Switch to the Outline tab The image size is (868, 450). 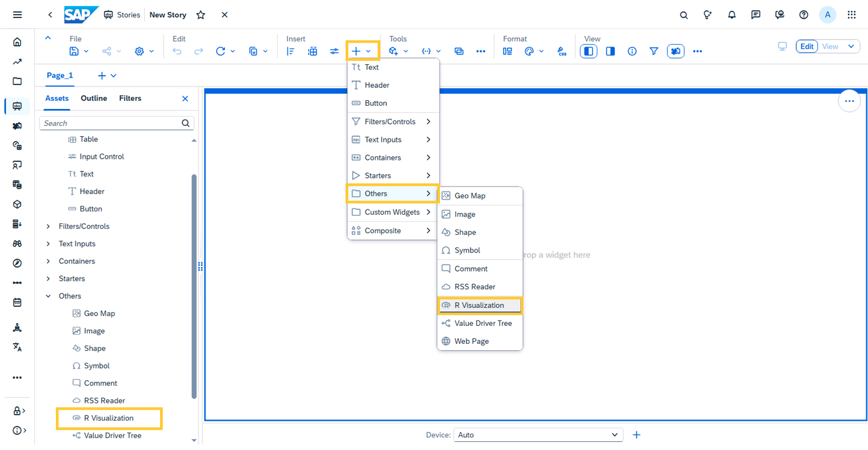click(94, 98)
